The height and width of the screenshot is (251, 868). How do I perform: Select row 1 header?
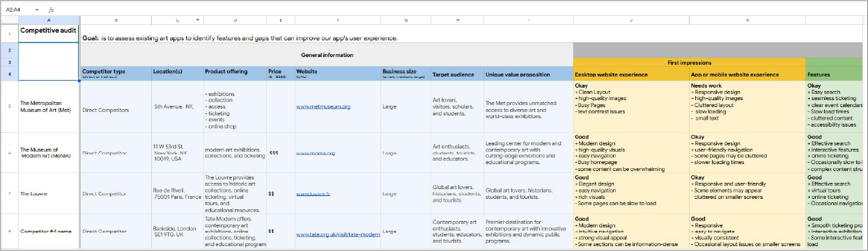[9, 34]
